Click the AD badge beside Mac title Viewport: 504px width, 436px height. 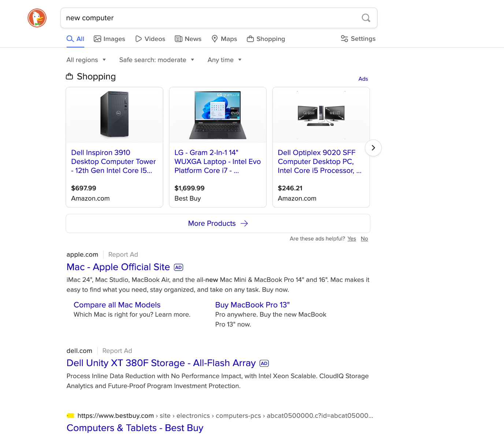178,268
